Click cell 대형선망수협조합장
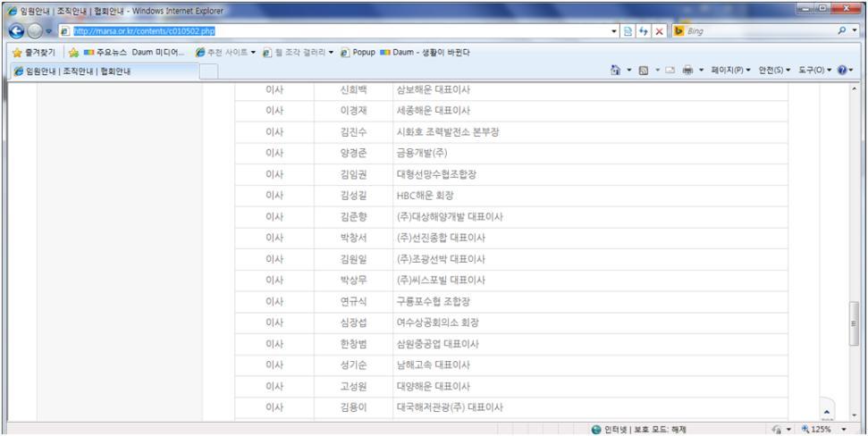Image resolution: width=868 pixels, height=436 pixels. click(x=590, y=174)
